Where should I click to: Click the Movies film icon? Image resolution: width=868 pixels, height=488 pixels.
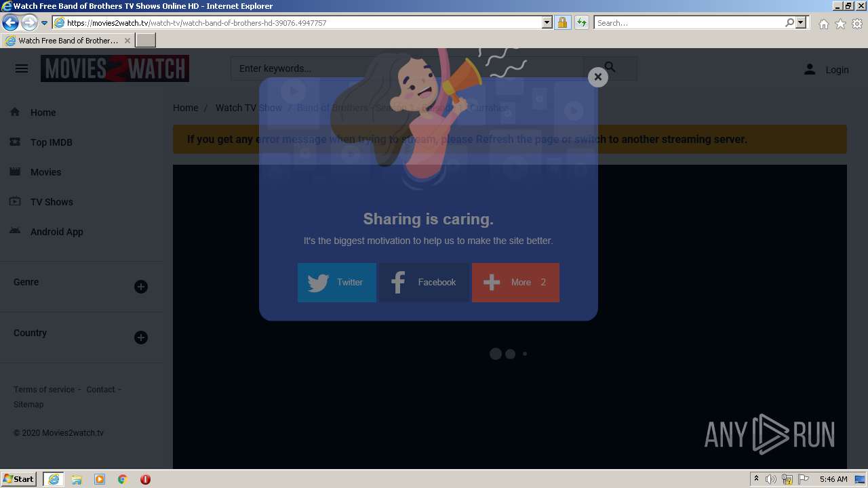tap(15, 171)
